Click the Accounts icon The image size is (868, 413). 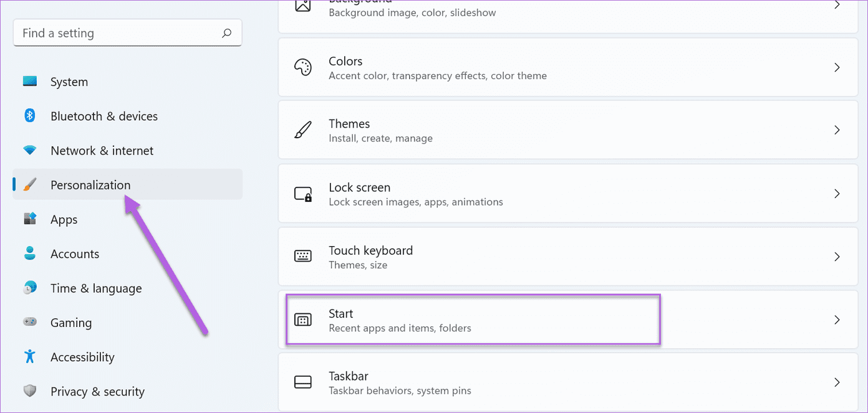click(30, 254)
